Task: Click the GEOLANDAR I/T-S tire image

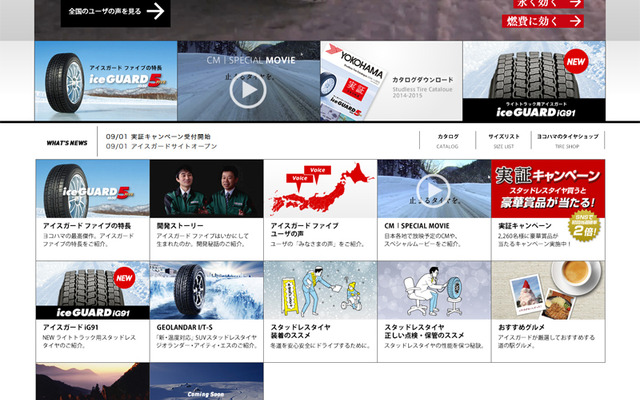Action: (x=207, y=290)
